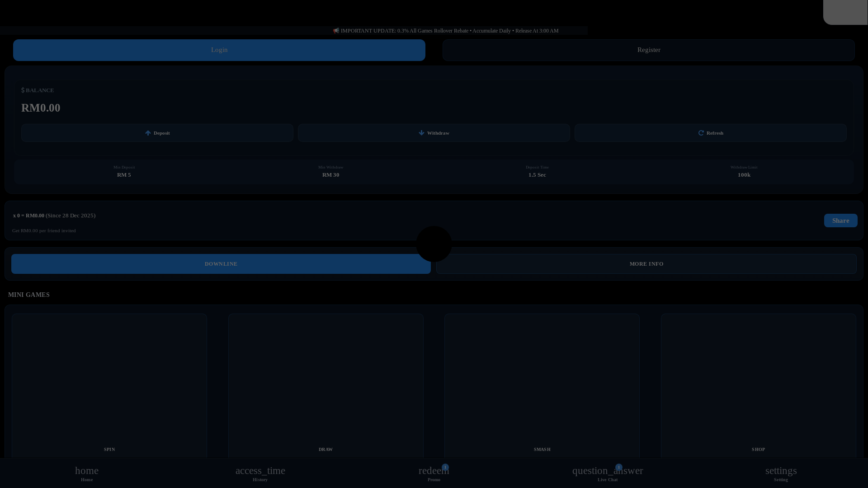Go to Home in bottom navigation

pyautogui.click(x=87, y=474)
